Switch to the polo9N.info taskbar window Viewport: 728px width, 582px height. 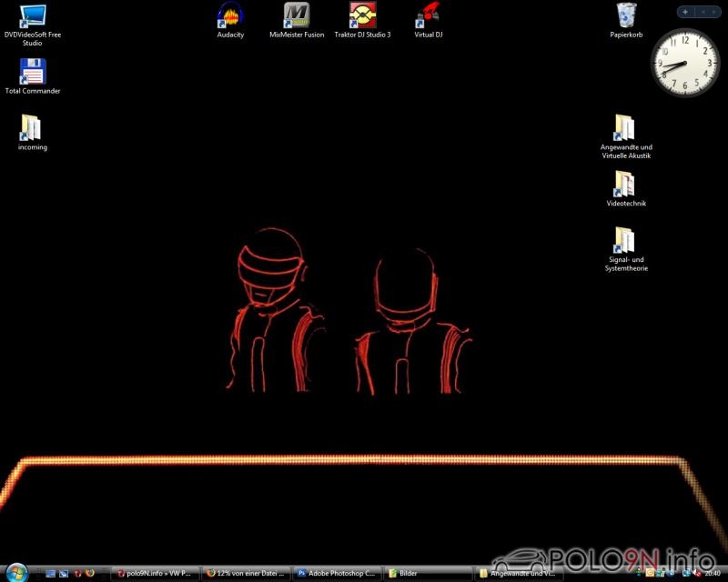pyautogui.click(x=156, y=574)
